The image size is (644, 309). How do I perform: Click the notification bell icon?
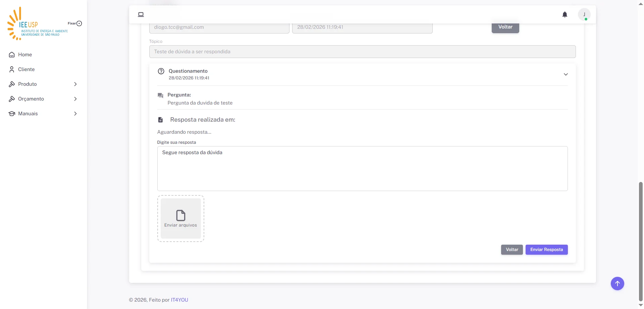565,14
